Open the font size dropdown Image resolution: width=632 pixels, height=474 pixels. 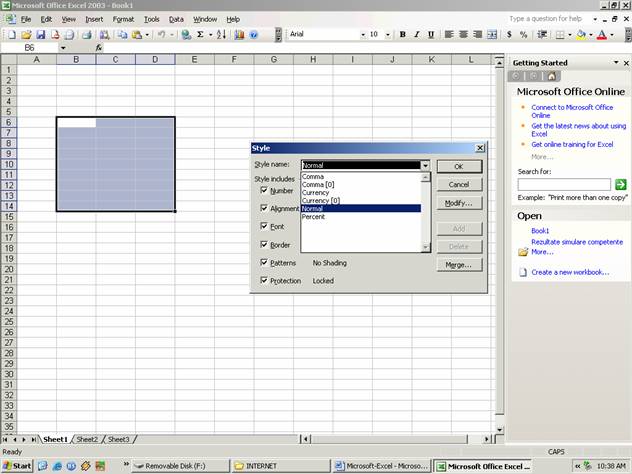388,35
